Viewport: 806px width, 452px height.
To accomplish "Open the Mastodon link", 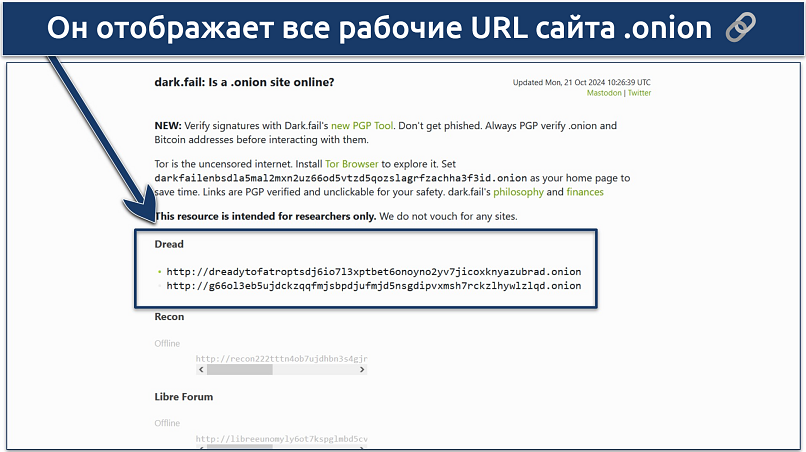I will point(604,93).
